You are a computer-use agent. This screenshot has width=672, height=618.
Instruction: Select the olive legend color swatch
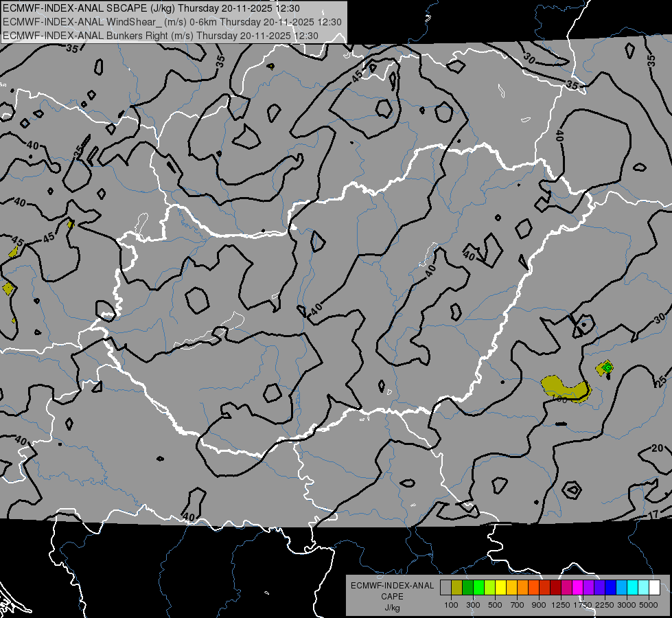(x=457, y=588)
